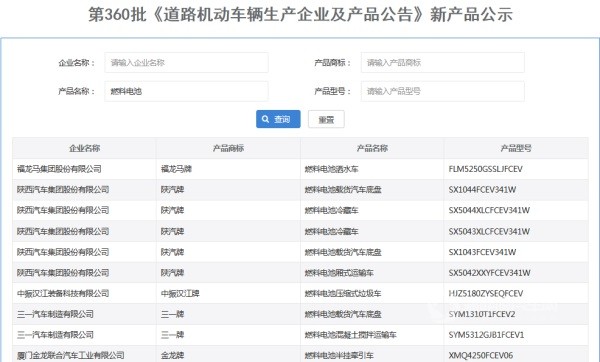Focus the 产品商标 input field
Image resolution: width=600 pixels, height=362 pixels.
[443, 63]
